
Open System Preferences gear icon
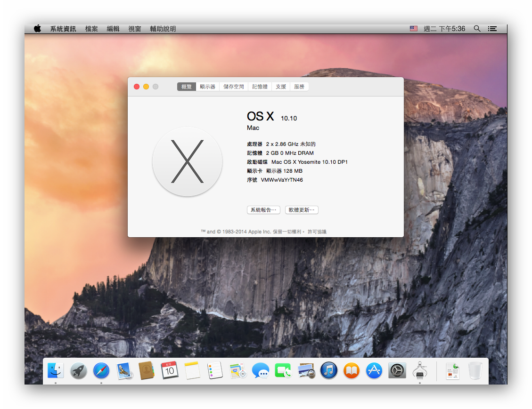point(397,370)
